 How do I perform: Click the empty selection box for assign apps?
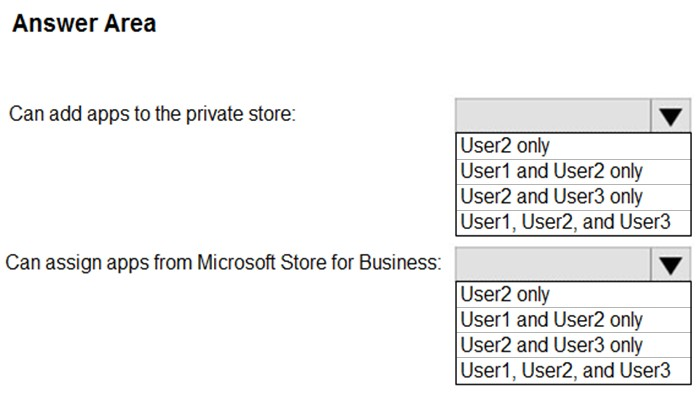(x=553, y=264)
